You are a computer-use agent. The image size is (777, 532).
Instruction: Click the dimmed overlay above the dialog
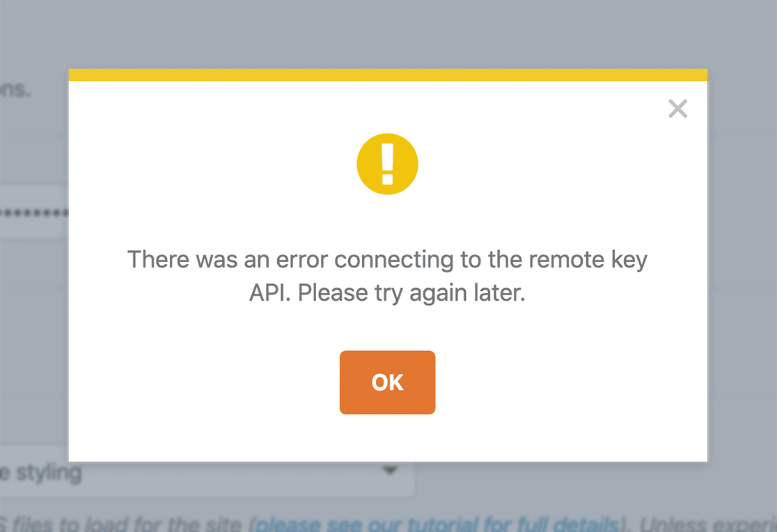click(x=388, y=34)
